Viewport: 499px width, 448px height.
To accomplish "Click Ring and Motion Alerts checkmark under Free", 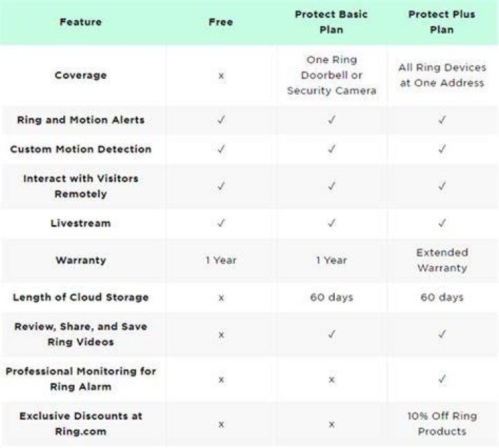I will [221, 120].
